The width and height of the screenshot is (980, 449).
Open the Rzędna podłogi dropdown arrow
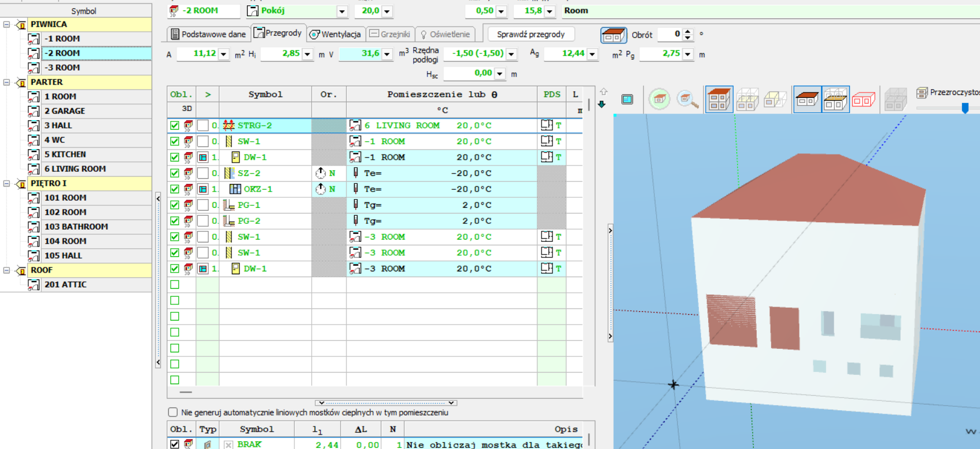[511, 54]
